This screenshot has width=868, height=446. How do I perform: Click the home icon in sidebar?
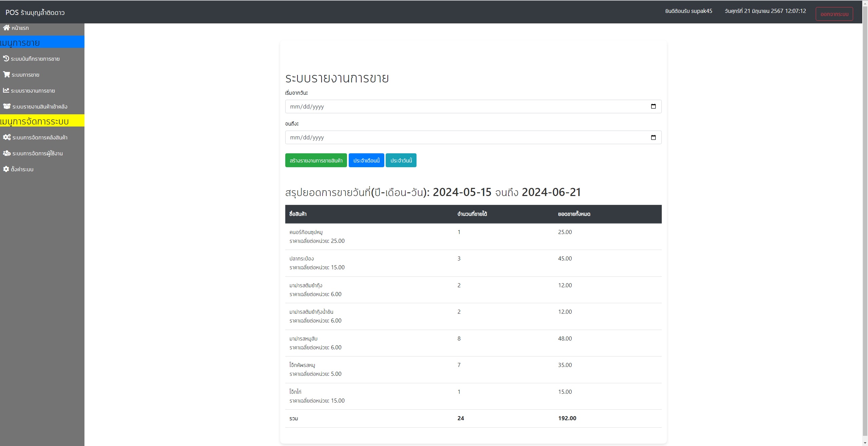(x=6, y=28)
